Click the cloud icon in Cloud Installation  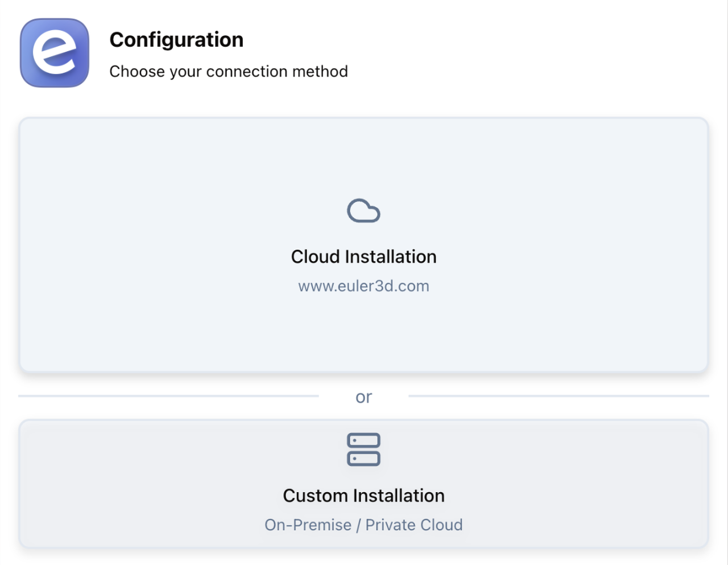coord(363,211)
